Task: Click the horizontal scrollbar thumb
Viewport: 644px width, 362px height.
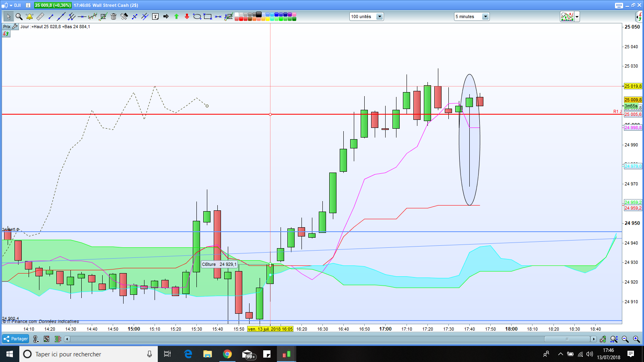Action: click(567, 339)
